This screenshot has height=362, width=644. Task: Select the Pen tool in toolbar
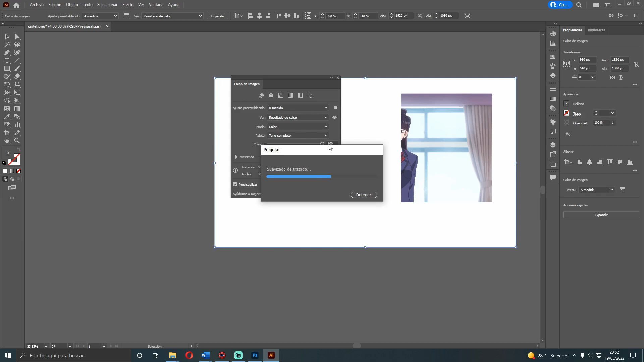(7, 53)
